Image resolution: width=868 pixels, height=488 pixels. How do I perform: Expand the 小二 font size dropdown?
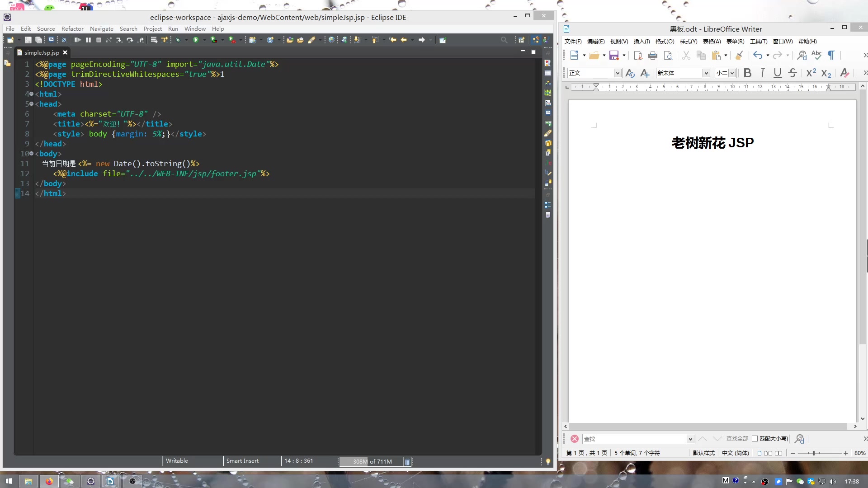[x=732, y=73]
